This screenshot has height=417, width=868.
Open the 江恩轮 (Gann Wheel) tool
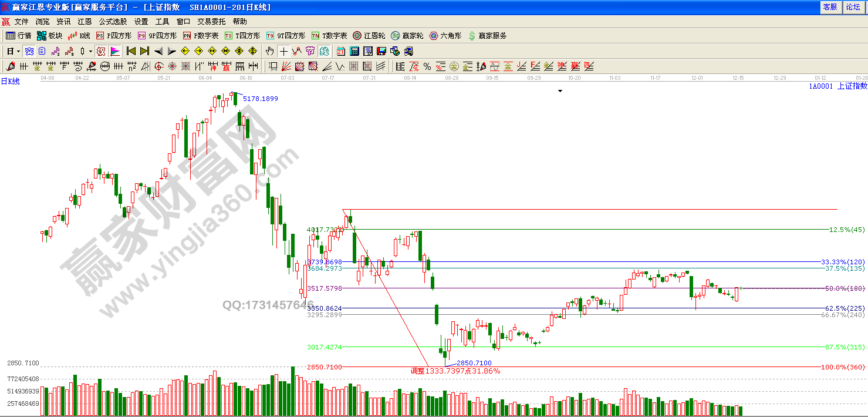pos(369,36)
